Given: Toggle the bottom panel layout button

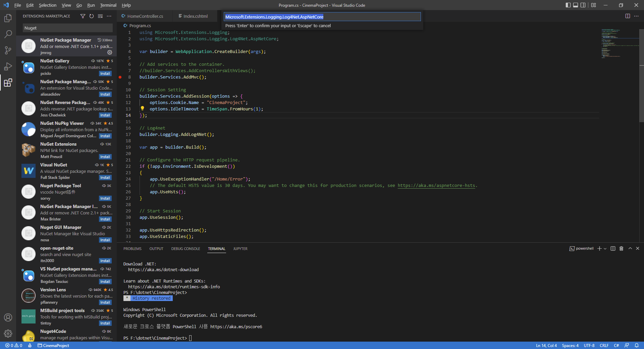Looking at the screenshot, I should coord(576,5).
